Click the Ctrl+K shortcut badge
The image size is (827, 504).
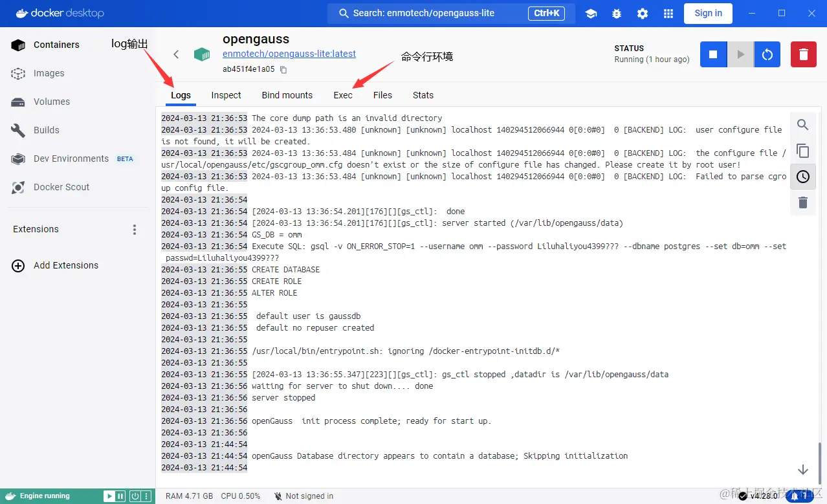(547, 13)
